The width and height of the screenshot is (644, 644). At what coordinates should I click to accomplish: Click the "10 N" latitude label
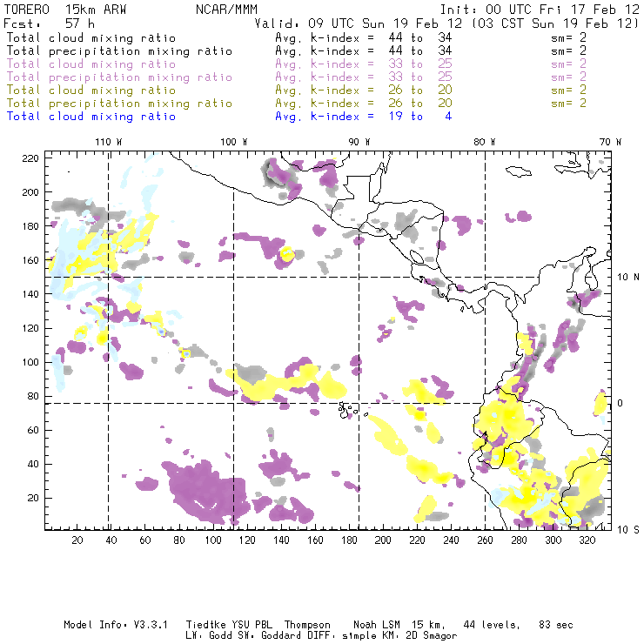pos(628,278)
